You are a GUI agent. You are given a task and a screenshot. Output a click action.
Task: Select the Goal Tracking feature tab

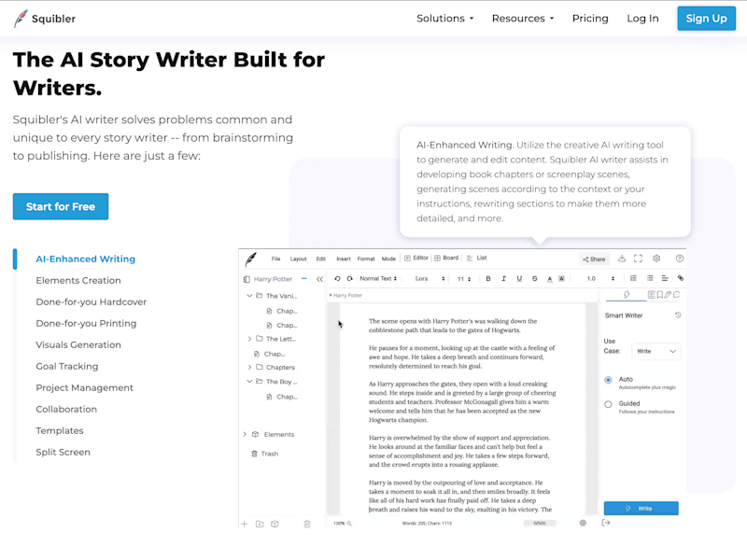coord(66,366)
